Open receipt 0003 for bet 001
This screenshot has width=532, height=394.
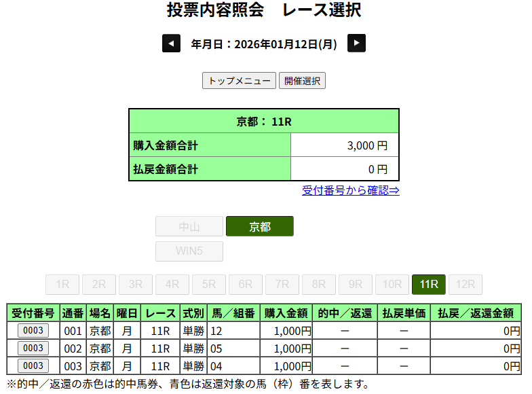(33, 331)
